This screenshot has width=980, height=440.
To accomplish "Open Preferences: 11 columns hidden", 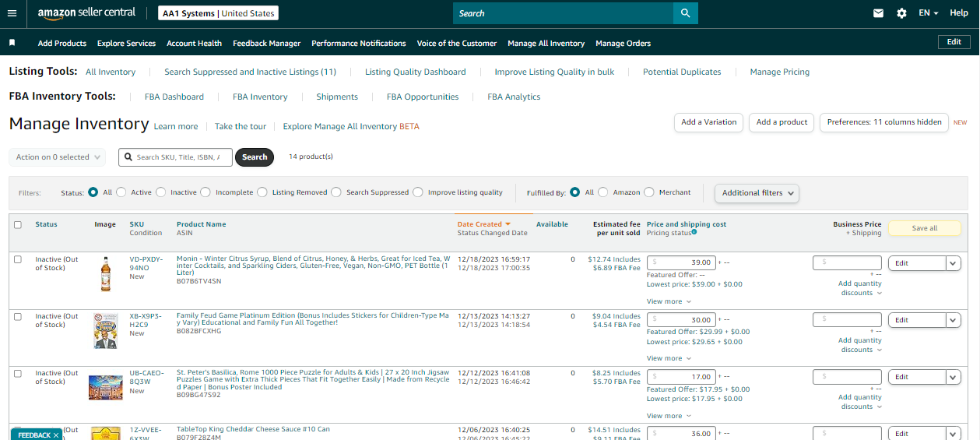I will (884, 122).
